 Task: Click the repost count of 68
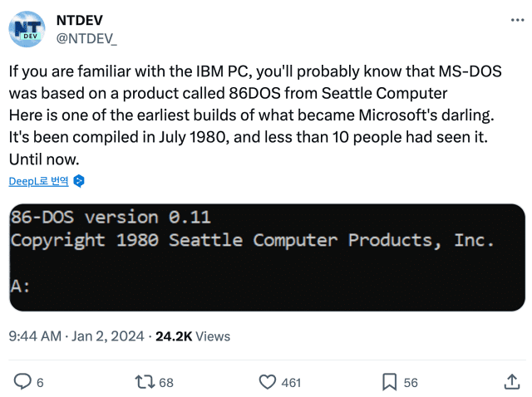166,382
